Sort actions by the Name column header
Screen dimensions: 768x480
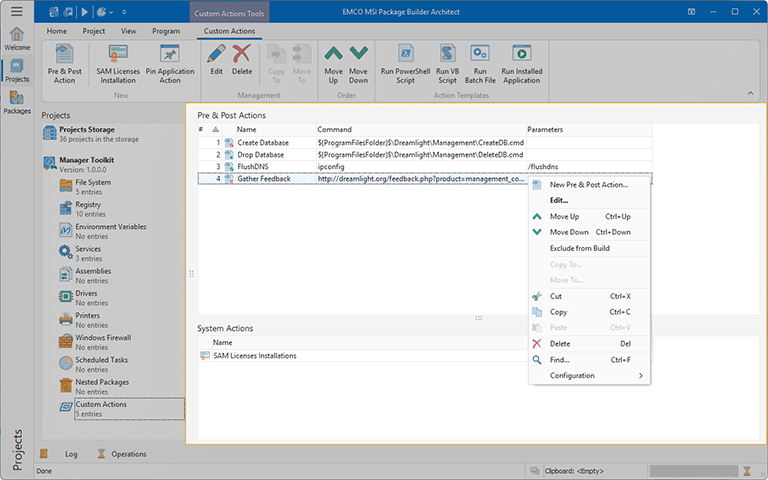click(247, 130)
